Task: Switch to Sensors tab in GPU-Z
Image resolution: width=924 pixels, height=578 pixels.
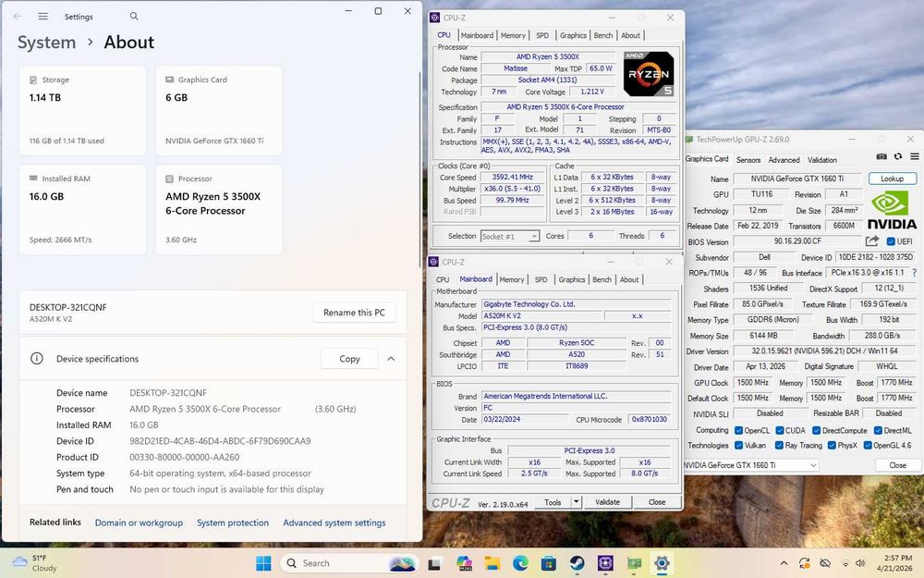Action: click(748, 160)
